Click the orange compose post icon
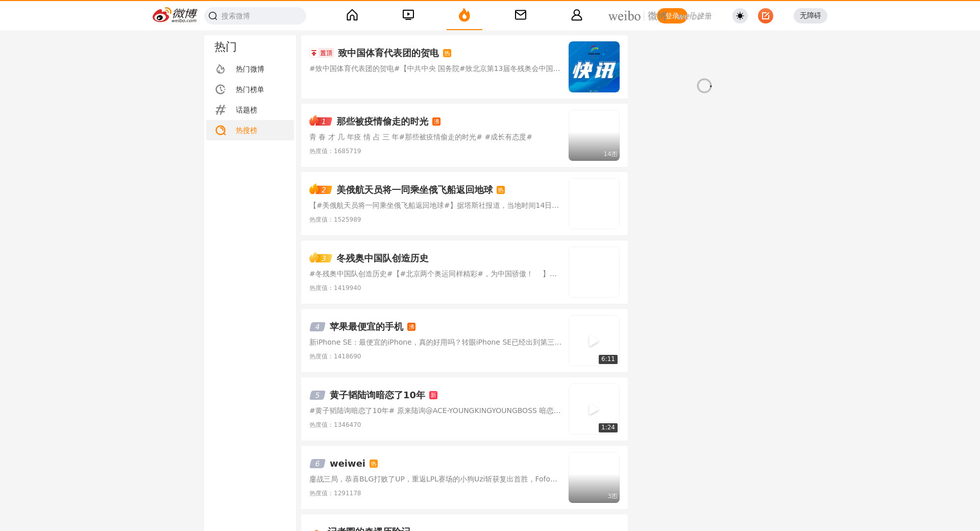980x531 pixels. click(765, 16)
